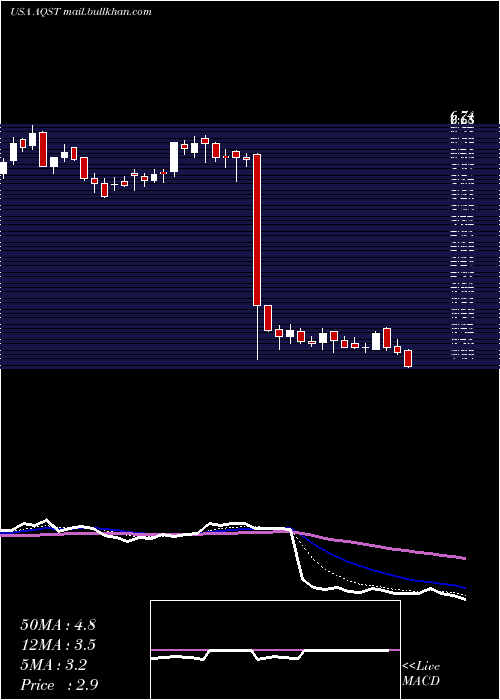Click the 'Price : 2.9' label
Viewport: 500px width, 700px height.
[59, 685]
